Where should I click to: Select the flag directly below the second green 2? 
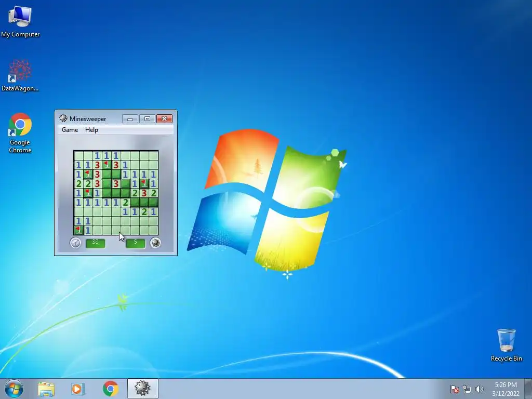pos(88,193)
